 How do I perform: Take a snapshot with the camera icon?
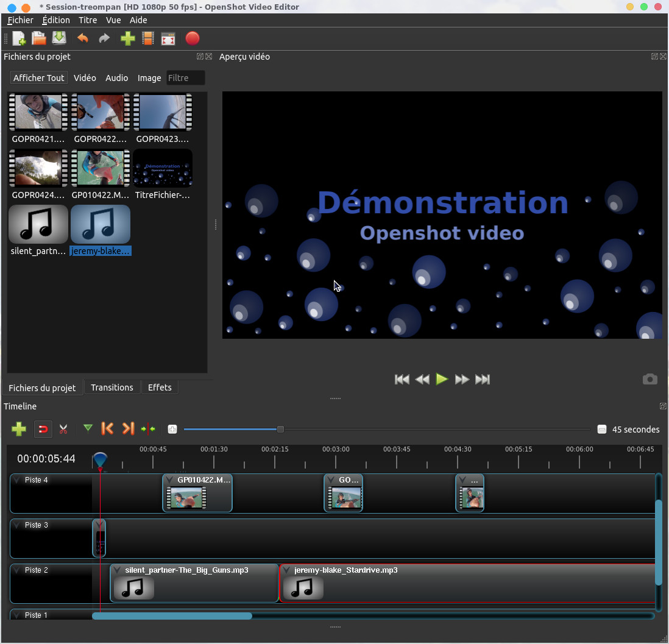(x=650, y=380)
